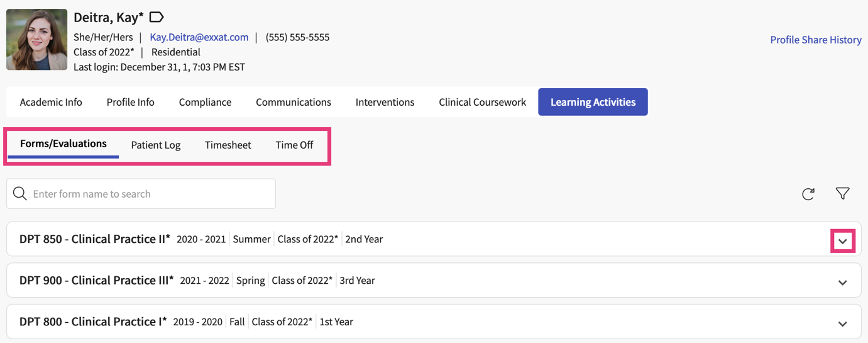Select the Time Off sub-tab

click(x=294, y=145)
